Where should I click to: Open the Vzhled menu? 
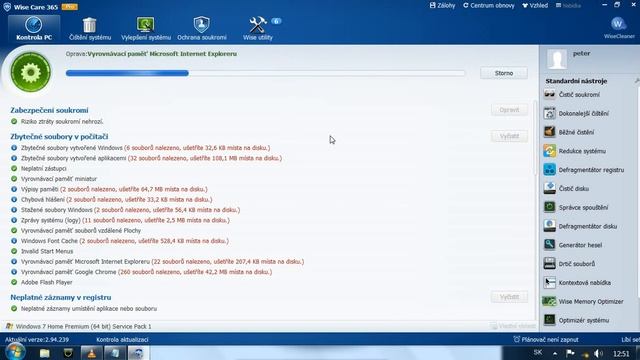535,5
